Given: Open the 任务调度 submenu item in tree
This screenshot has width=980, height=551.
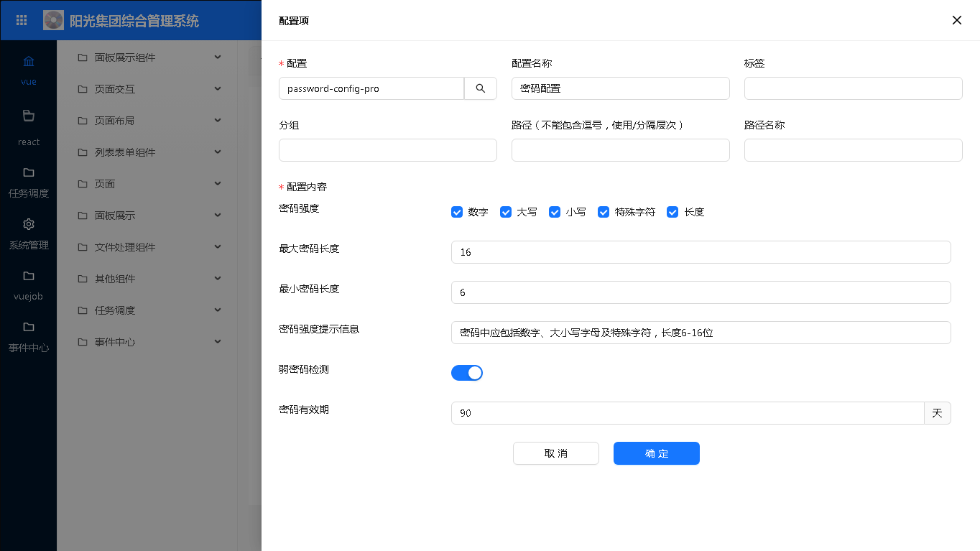Looking at the screenshot, I should [147, 310].
